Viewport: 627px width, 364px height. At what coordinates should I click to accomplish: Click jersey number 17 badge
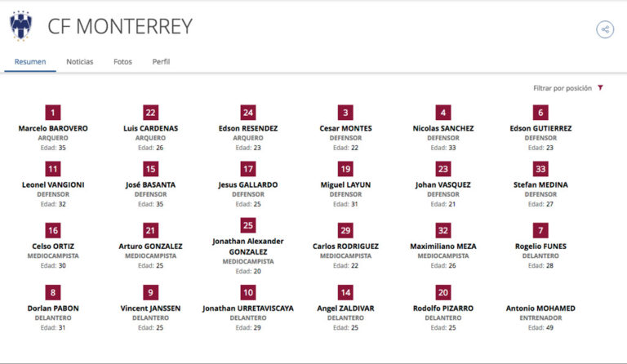(x=248, y=169)
